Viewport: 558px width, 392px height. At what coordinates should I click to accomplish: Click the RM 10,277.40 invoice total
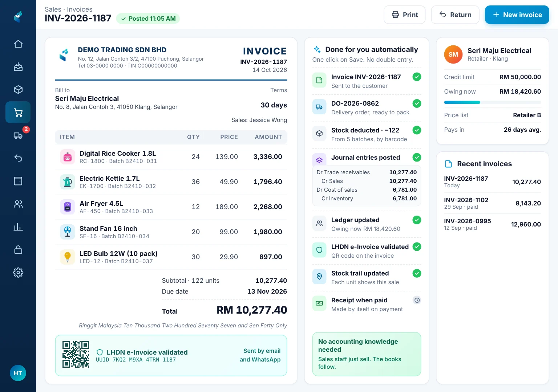coord(252,310)
